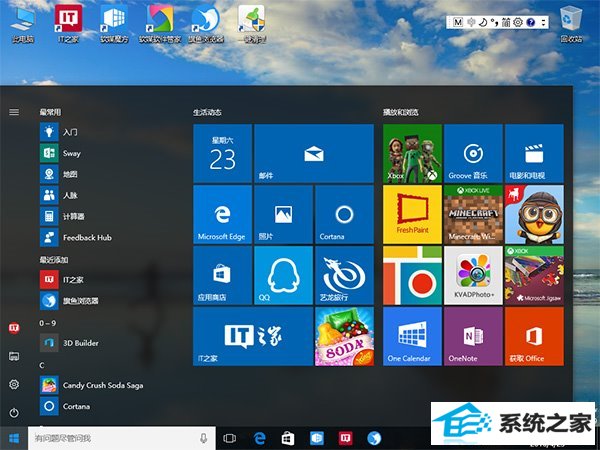The height and width of the screenshot is (450, 600).
Task: Click the IT之家 icon in Start sidebar
Action: coord(14,328)
